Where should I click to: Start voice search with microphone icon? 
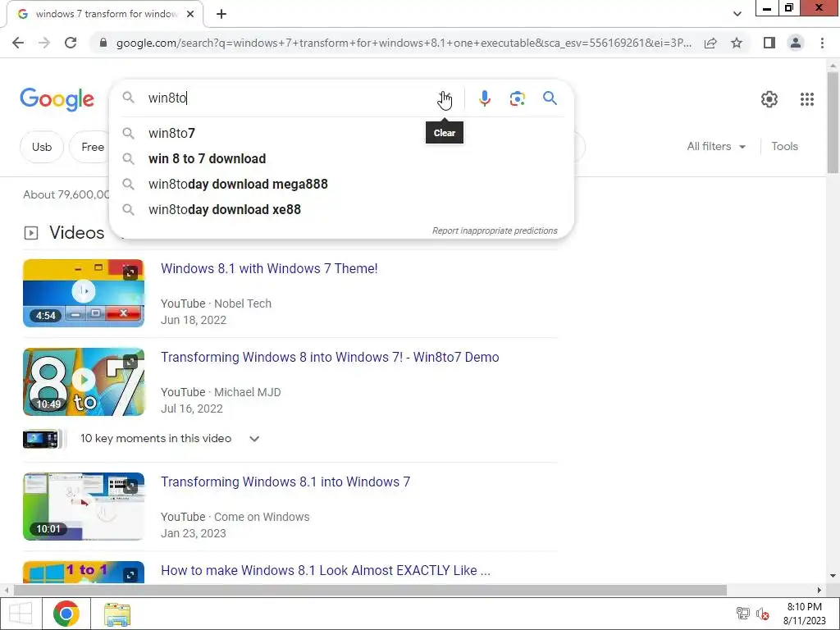(484, 98)
